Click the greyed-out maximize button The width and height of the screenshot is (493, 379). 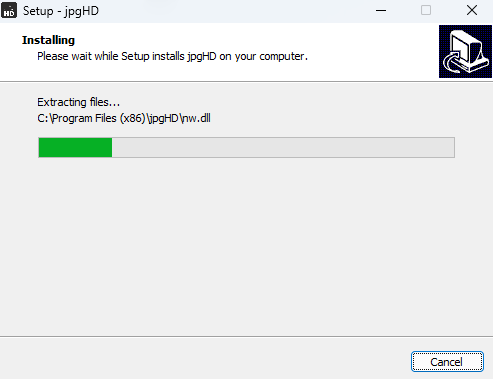(426, 11)
